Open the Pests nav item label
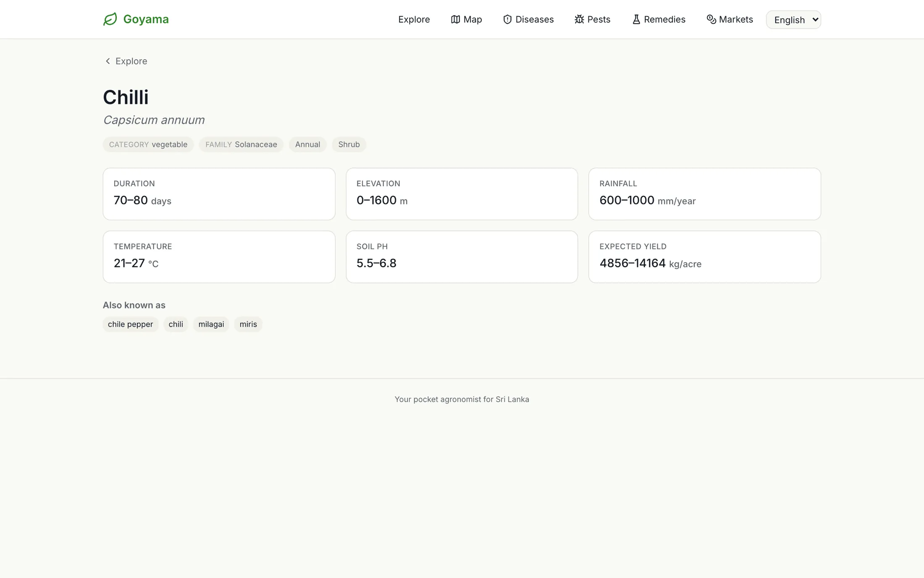 pos(598,19)
